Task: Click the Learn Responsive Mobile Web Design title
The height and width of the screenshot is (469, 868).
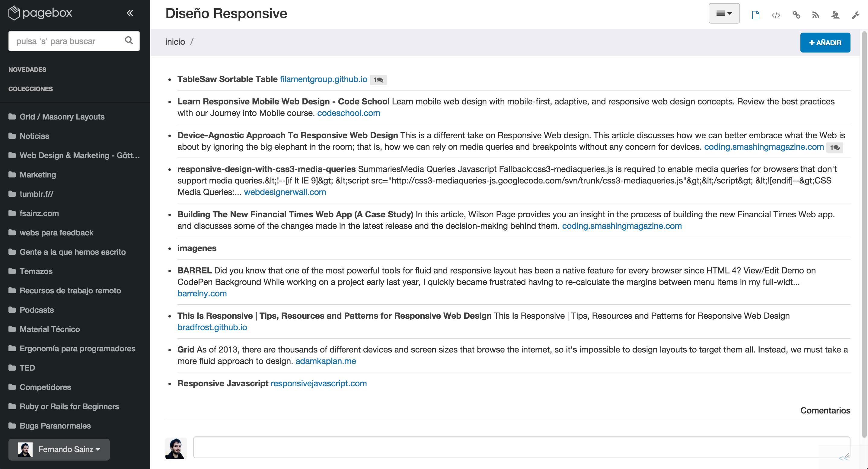Action: pos(283,101)
